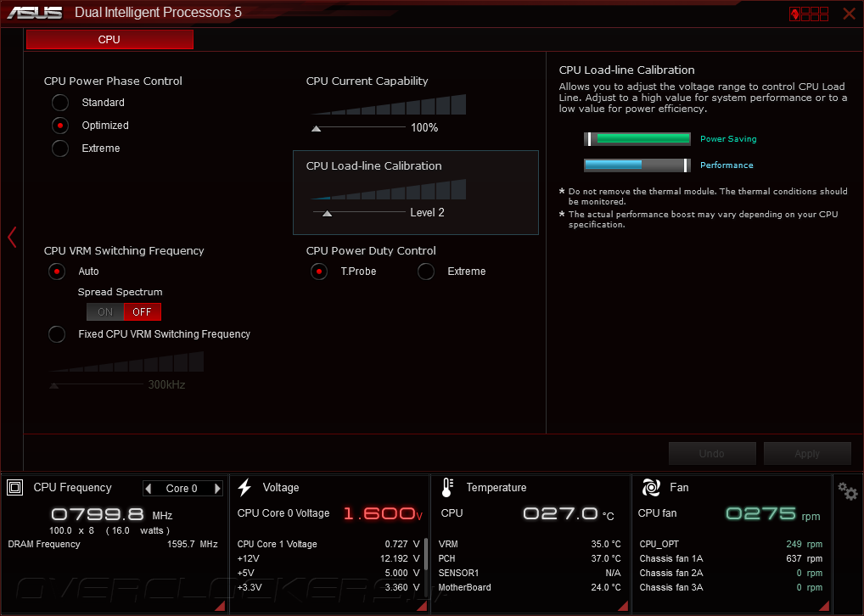Click the Power Saving indicator bar

point(637,139)
